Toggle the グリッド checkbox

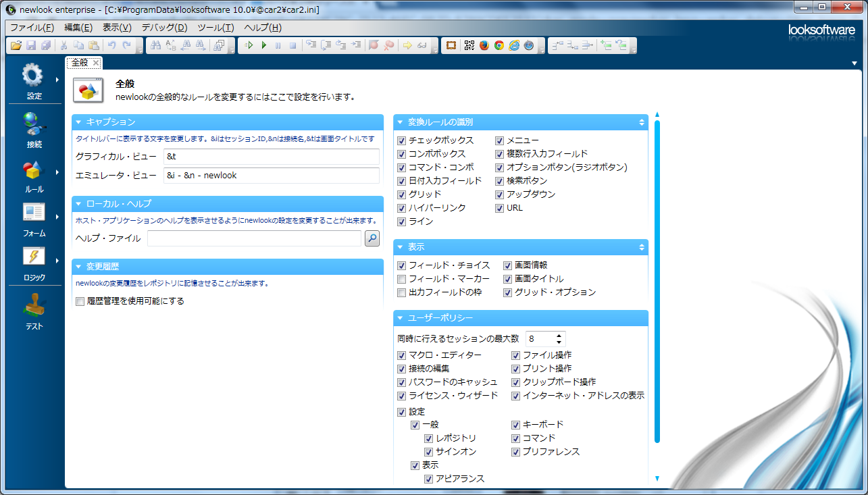pyautogui.click(x=402, y=194)
